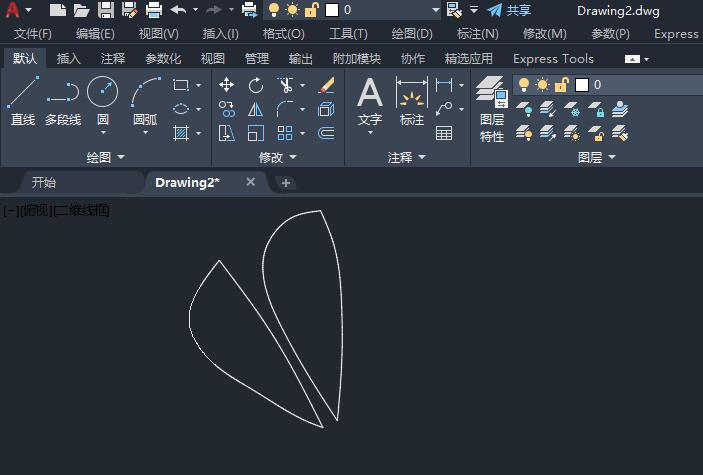This screenshot has width=703, height=475.
Task: Select the Circle (圆) tool
Action: click(103, 100)
